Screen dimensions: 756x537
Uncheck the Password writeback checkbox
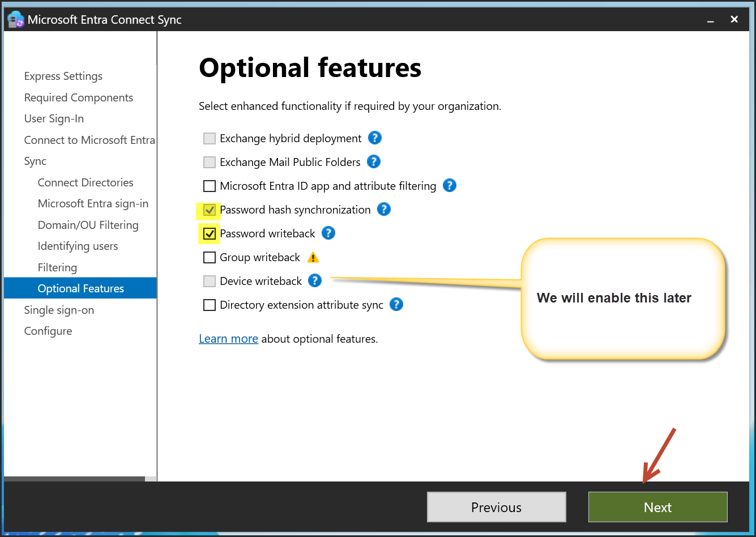pos(210,233)
